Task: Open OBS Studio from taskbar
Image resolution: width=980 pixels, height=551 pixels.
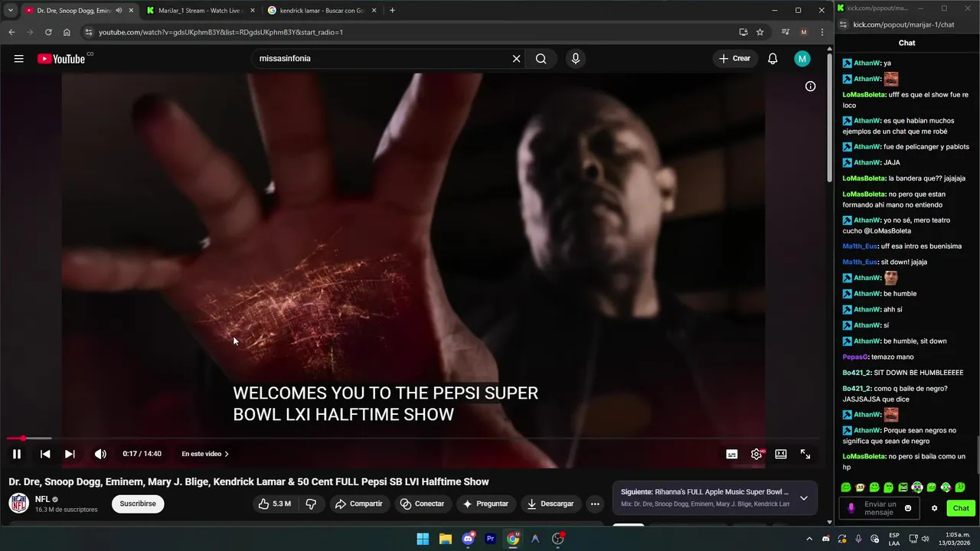Action: click(x=557, y=539)
